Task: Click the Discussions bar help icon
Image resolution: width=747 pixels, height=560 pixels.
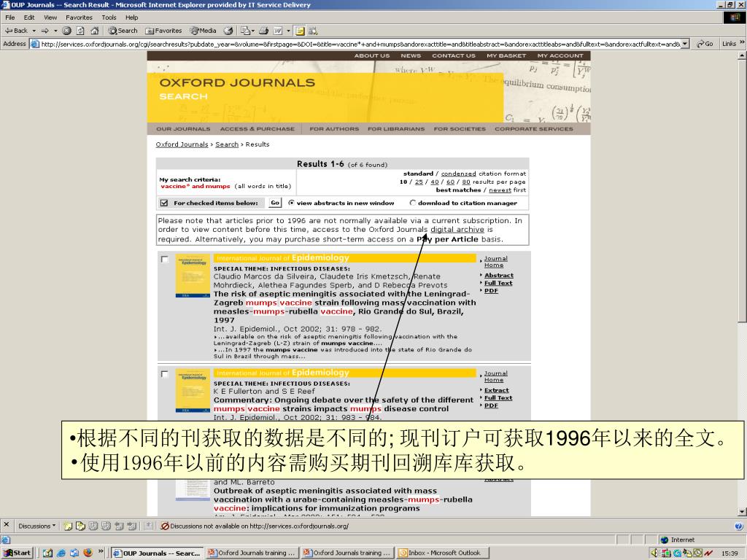Action: click(738, 526)
